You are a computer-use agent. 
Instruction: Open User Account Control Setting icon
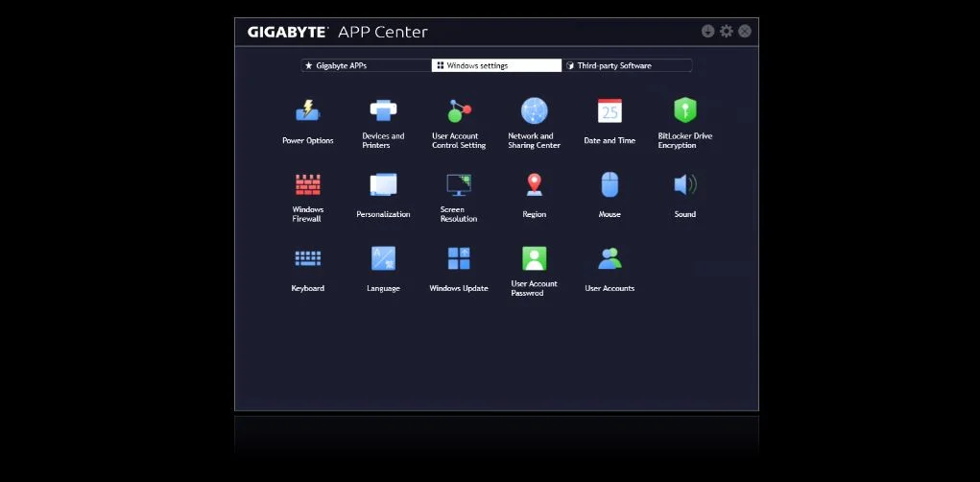pos(459,110)
